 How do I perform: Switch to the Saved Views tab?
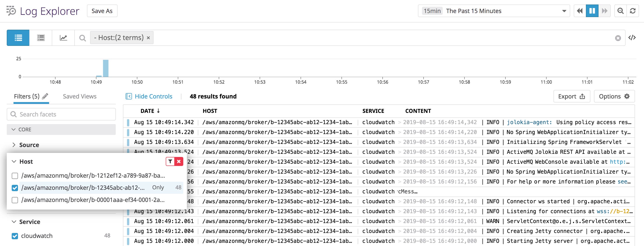[x=79, y=96]
